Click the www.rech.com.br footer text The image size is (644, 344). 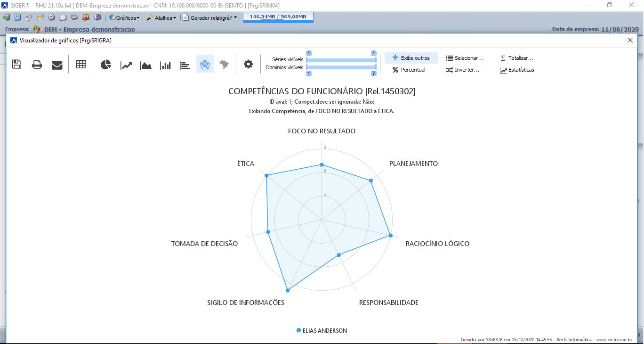(614, 339)
